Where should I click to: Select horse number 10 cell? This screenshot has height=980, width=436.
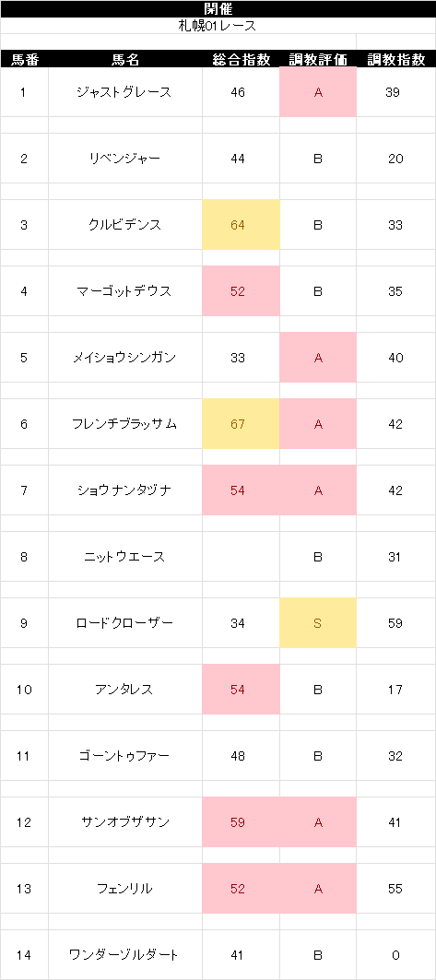pos(24,690)
